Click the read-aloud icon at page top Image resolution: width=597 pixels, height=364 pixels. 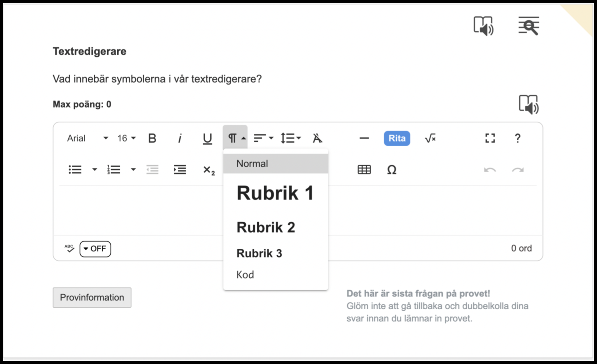click(x=483, y=26)
